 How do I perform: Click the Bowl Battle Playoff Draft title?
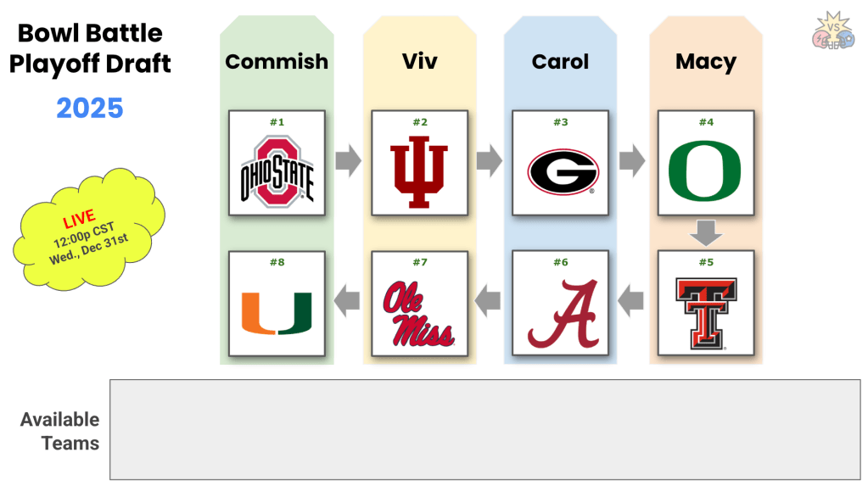[90, 48]
